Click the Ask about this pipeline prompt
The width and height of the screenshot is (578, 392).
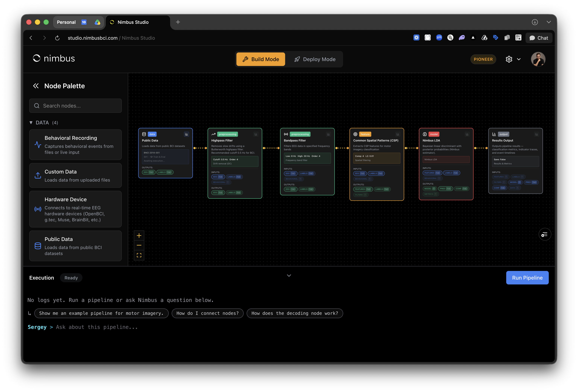pos(97,327)
